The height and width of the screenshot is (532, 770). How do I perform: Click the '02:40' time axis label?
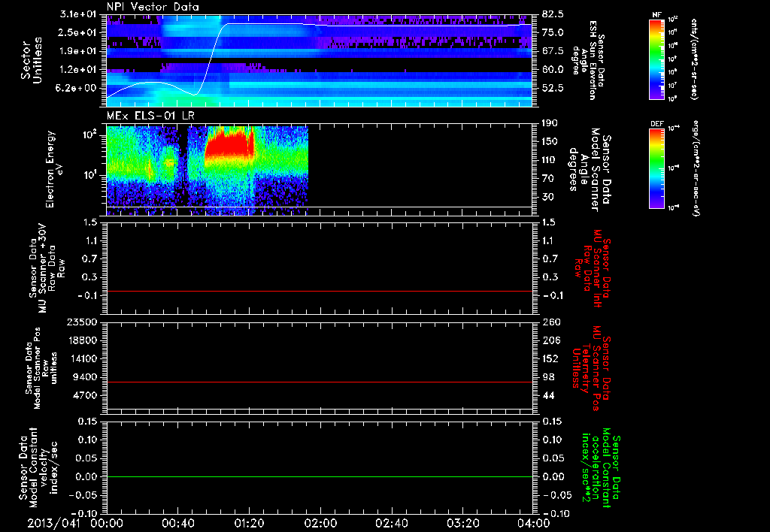(391, 523)
